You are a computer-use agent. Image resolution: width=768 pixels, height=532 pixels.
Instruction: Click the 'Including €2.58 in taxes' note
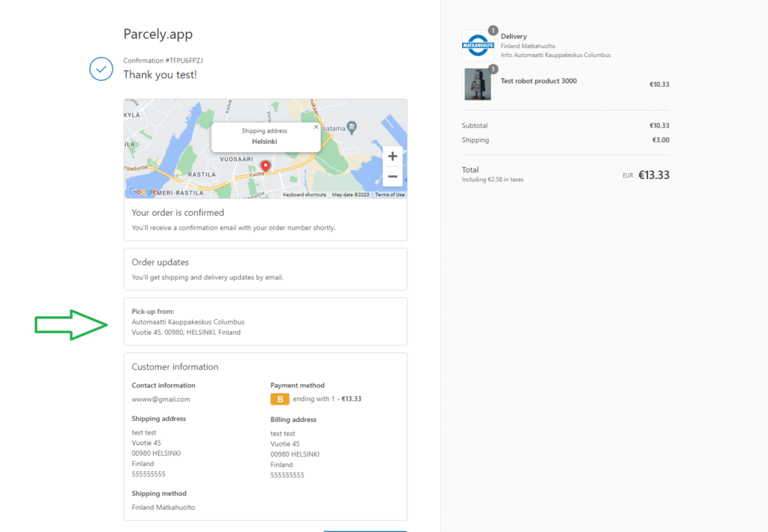[492, 180]
